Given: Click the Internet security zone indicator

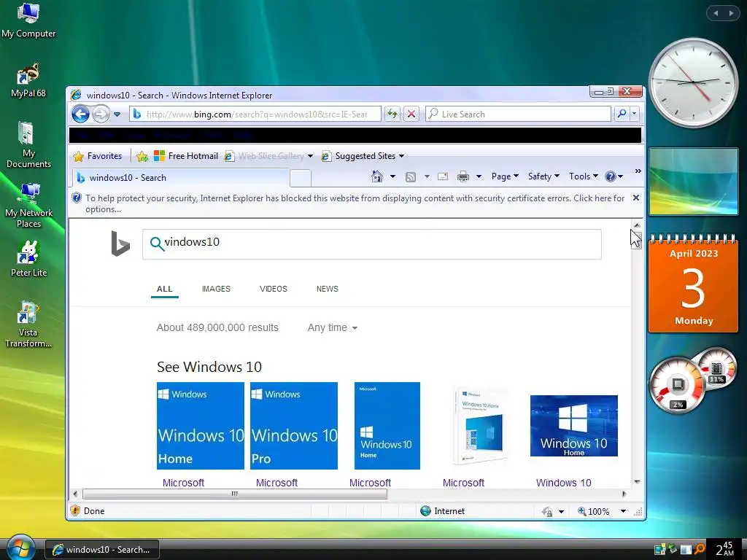Looking at the screenshot, I should 443,511.
